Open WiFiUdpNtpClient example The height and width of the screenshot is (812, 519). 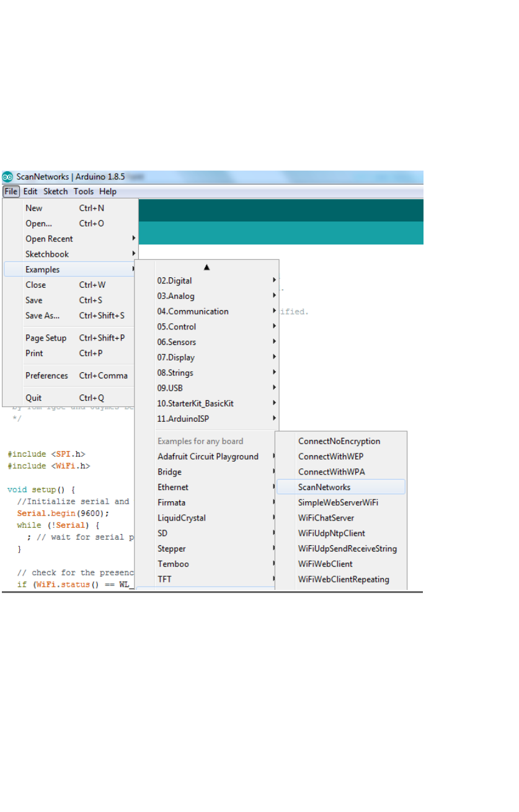point(341,533)
